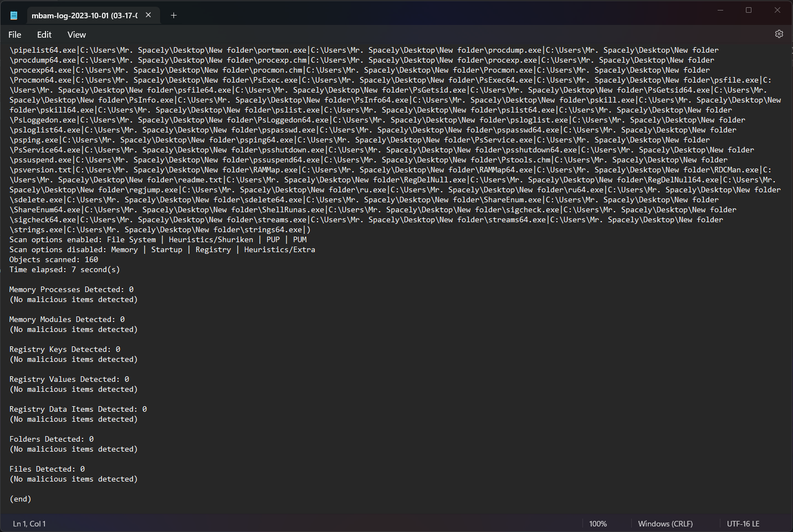Click 'Folders Detected: 0' text
This screenshot has width=793, height=532.
point(52,439)
